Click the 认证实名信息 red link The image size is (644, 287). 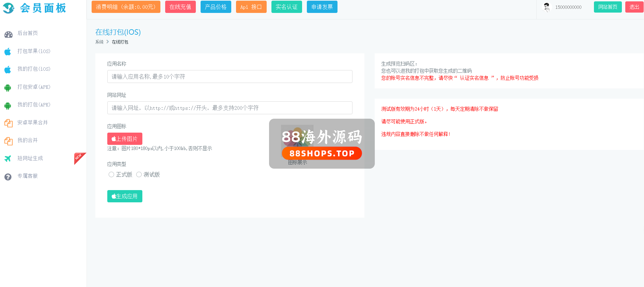[x=474, y=78]
